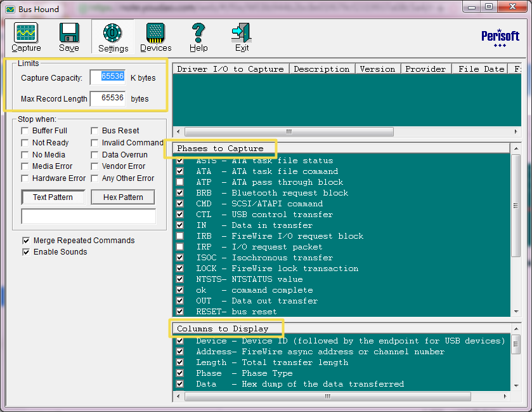Click the Version column header
This screenshot has height=412, width=532.
(378, 69)
